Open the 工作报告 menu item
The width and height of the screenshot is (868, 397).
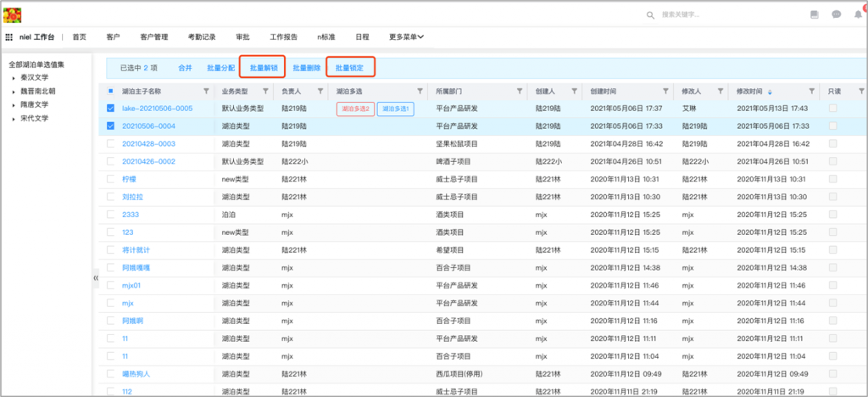tap(283, 37)
